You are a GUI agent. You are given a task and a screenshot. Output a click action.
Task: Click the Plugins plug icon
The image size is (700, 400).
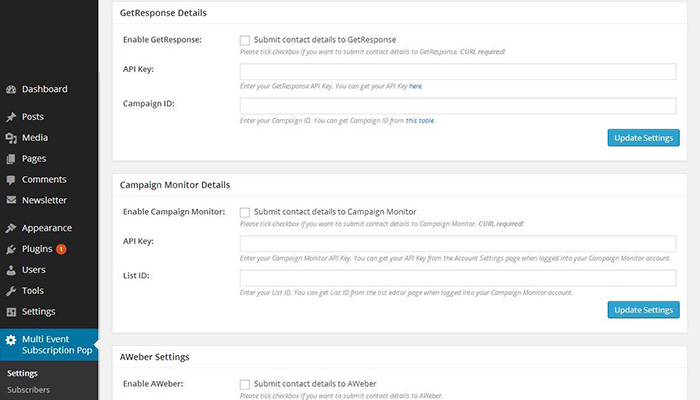(x=11, y=249)
